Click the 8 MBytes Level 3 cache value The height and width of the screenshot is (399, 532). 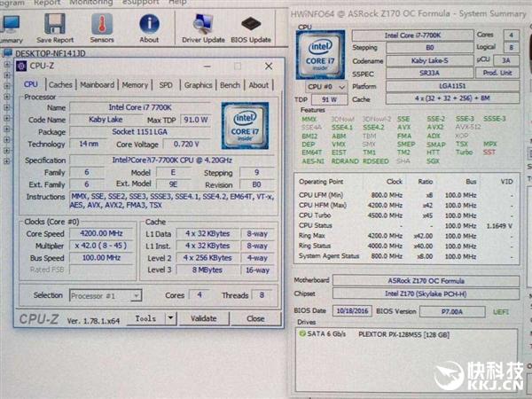point(207,270)
